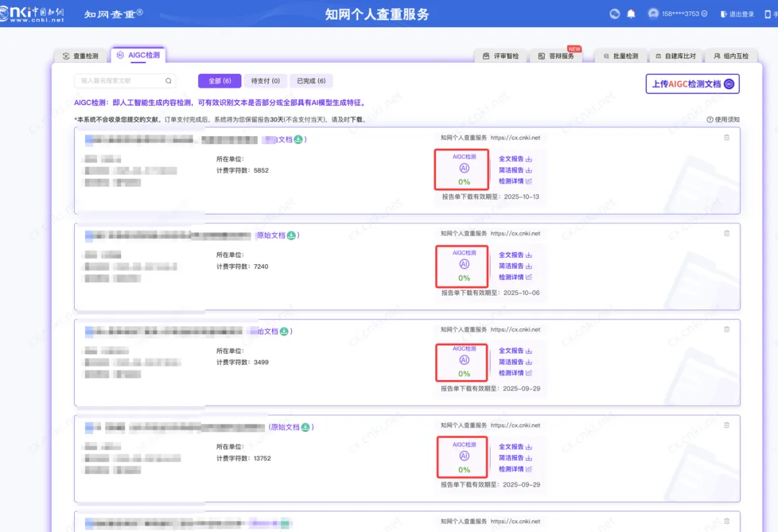
Task: Open the 评审智检 tab
Action: click(501, 56)
